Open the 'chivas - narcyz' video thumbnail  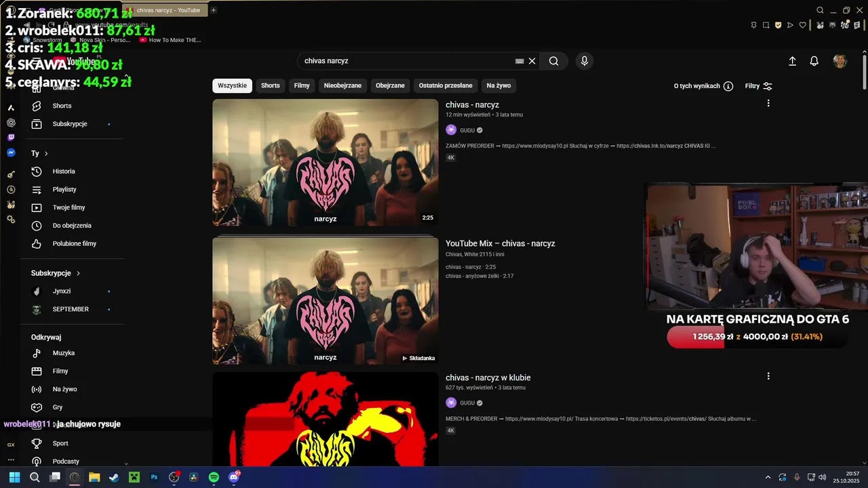325,163
